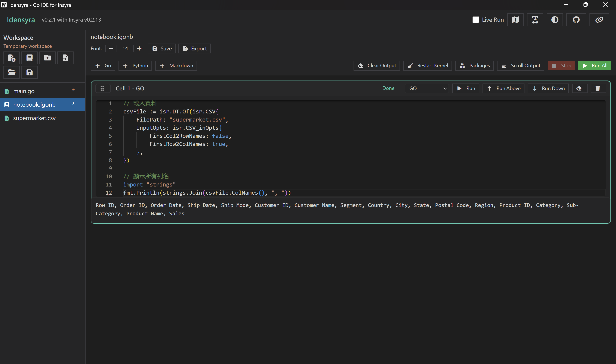Screen dimensions: 616x364
Task: Click the new file icon in Workspace
Action: tap(12, 58)
